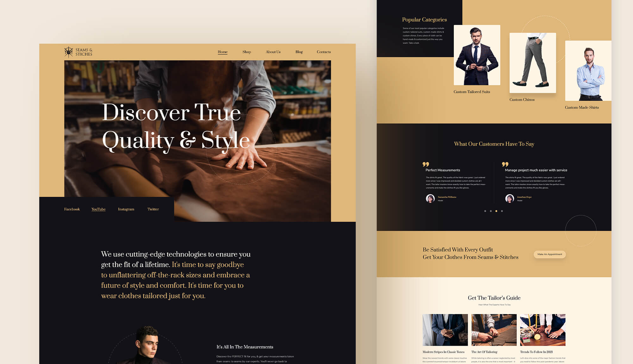Navigate to the Home tab
This screenshot has height=364, width=633.
click(222, 52)
